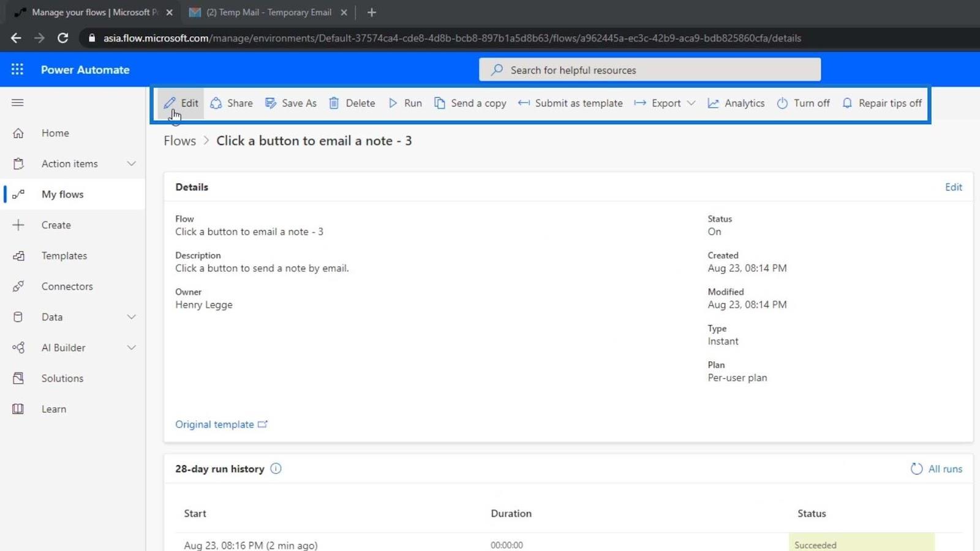Go forward in browser history
This screenshot has height=551, width=980.
click(39, 38)
